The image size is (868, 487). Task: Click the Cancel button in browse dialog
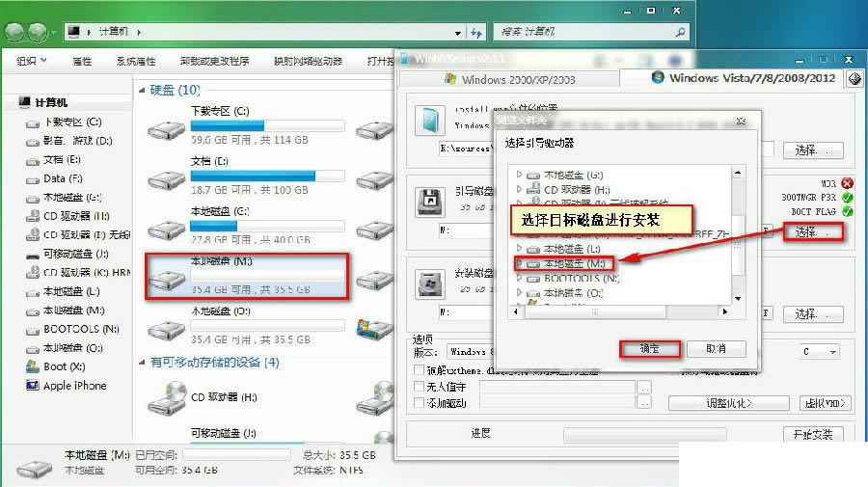pos(717,349)
